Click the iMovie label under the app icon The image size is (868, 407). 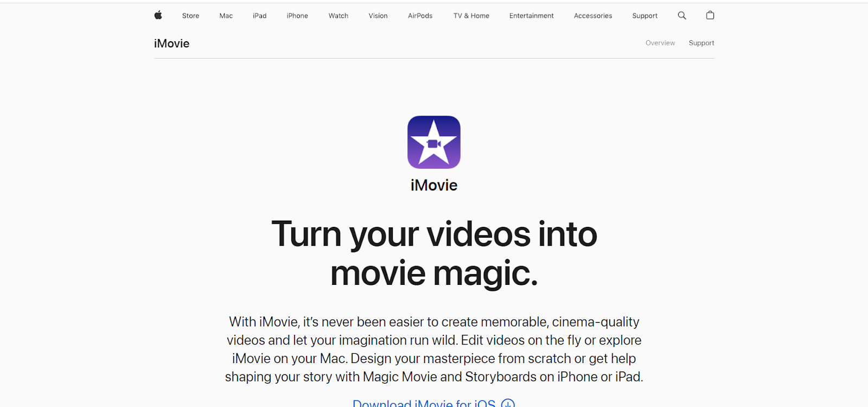[434, 185]
